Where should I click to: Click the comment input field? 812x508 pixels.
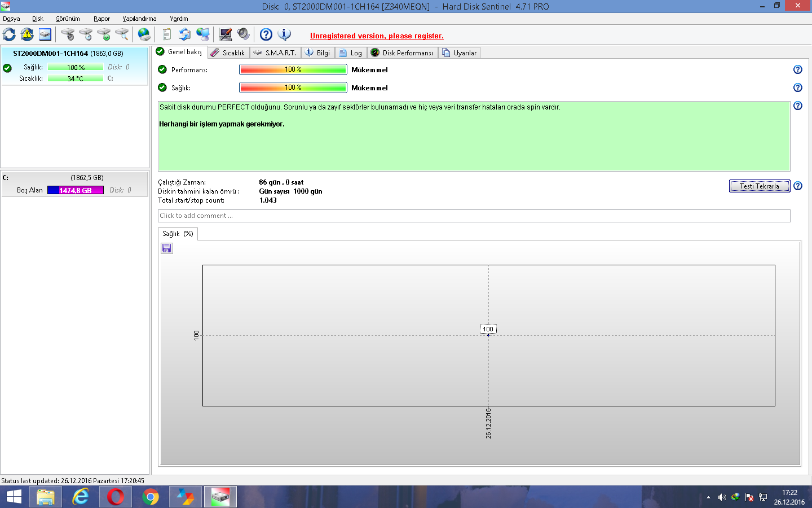point(474,216)
